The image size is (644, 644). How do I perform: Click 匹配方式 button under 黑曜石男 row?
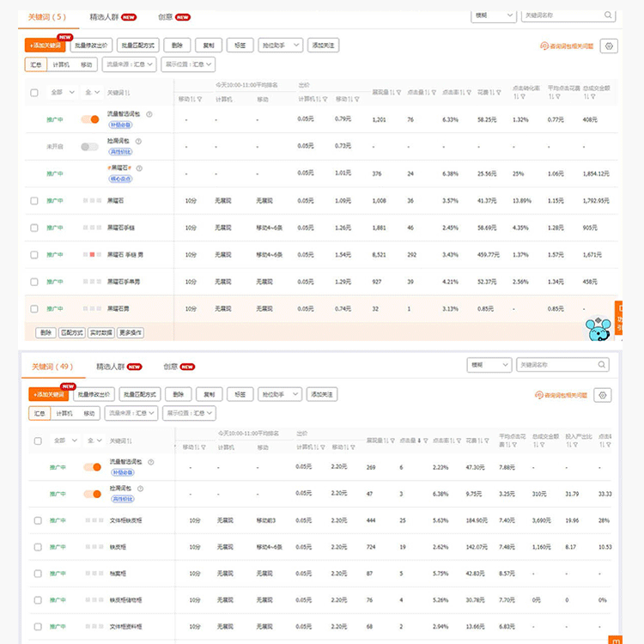click(72, 332)
